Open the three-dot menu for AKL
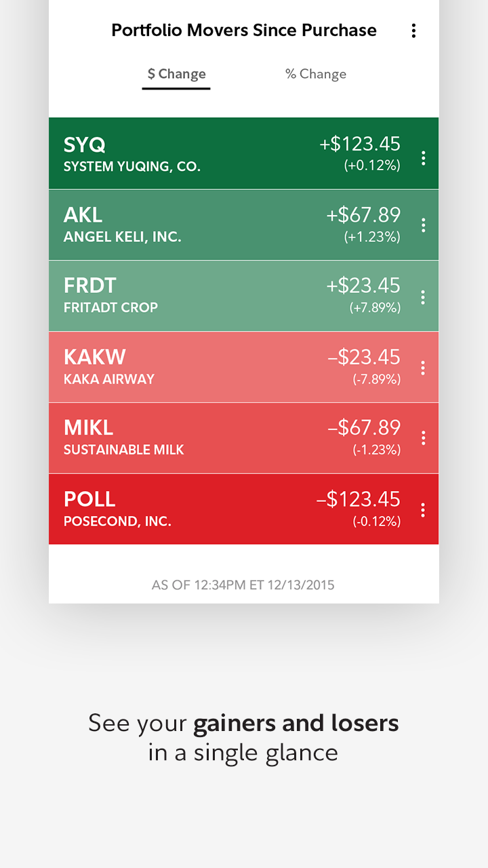 pyautogui.click(x=423, y=225)
